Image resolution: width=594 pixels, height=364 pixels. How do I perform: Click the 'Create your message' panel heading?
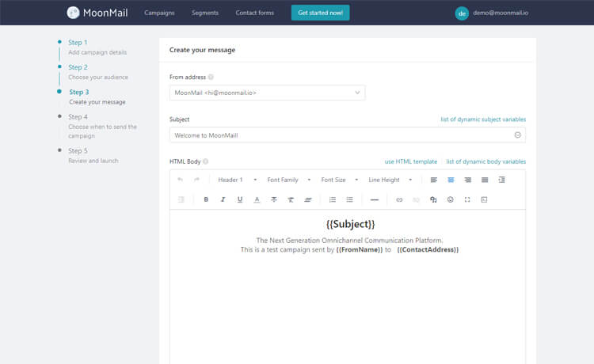point(202,50)
